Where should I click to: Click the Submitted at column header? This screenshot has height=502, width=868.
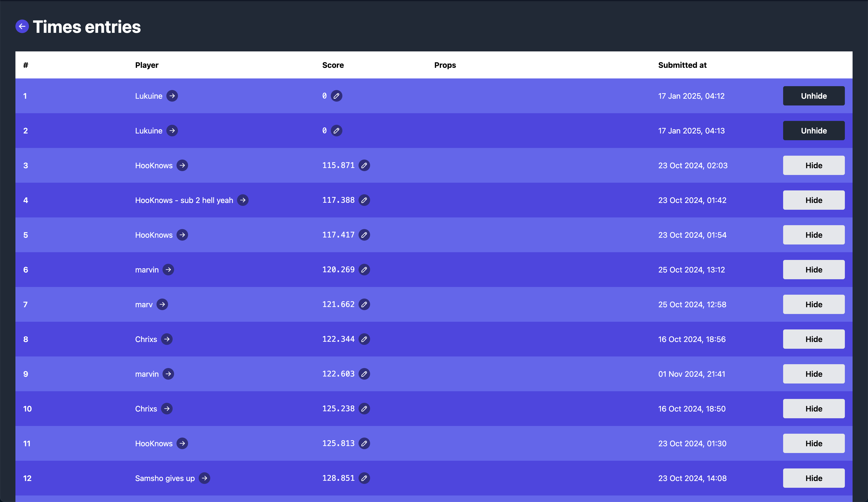click(x=682, y=65)
